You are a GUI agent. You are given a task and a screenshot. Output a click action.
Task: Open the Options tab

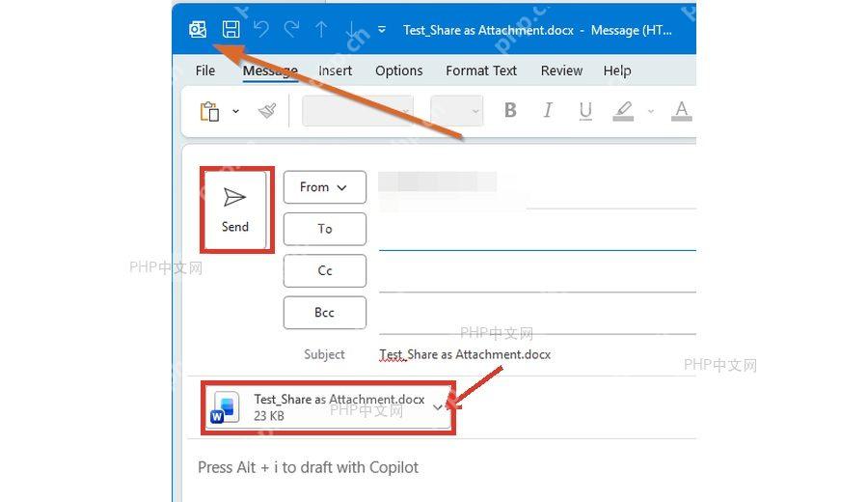click(x=398, y=70)
